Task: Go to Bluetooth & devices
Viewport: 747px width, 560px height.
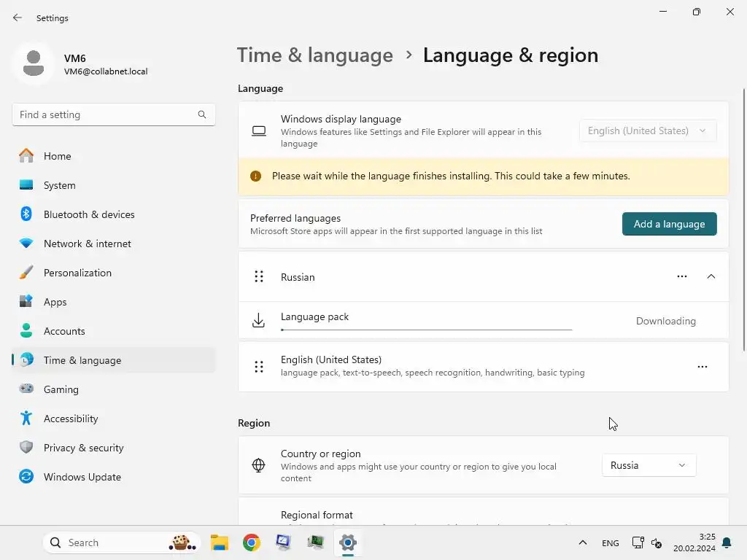Action: click(113, 214)
